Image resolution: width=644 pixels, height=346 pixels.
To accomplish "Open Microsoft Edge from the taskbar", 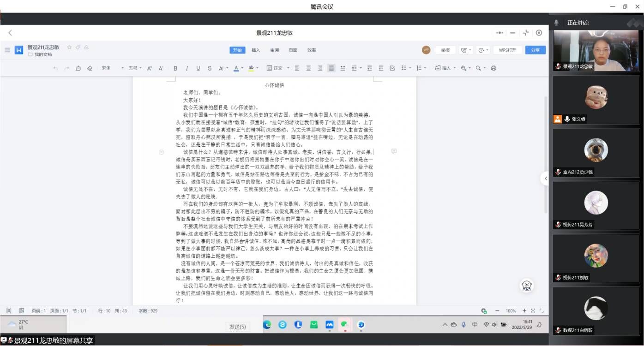I will tap(283, 325).
